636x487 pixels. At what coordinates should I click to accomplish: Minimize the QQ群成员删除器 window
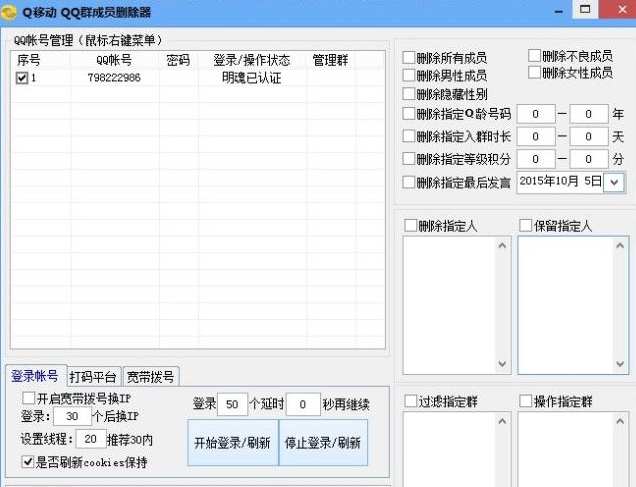pyautogui.click(x=559, y=11)
